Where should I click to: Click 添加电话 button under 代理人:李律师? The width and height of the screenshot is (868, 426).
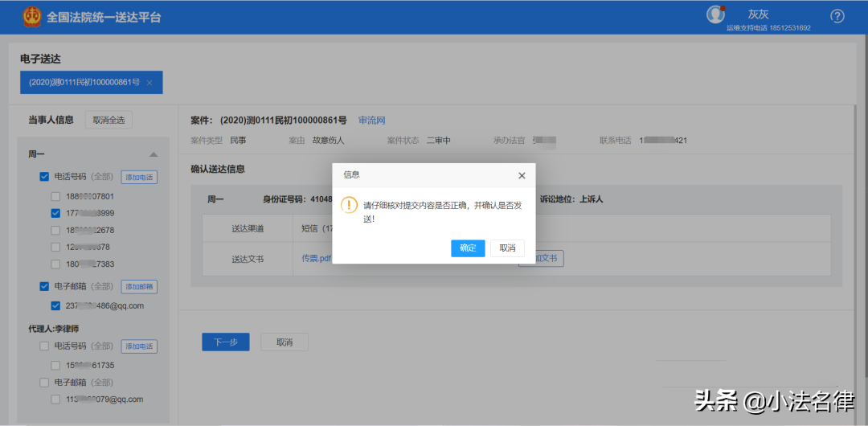pos(140,346)
